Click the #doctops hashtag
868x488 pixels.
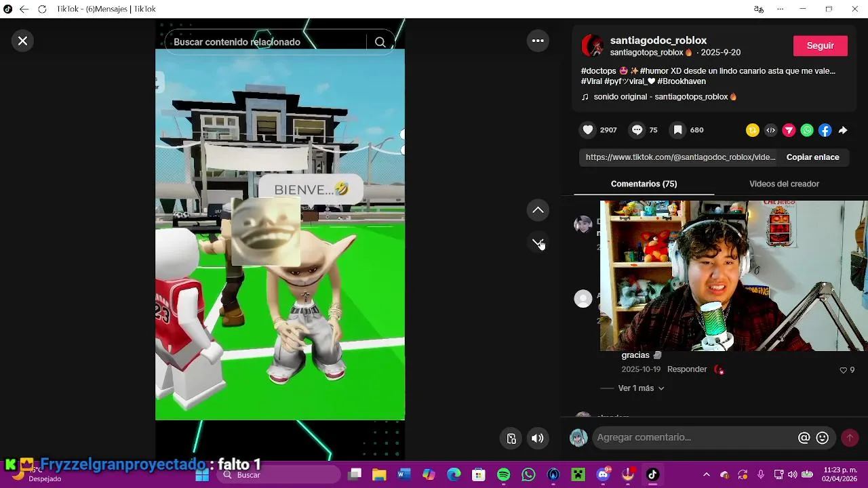pyautogui.click(x=599, y=70)
